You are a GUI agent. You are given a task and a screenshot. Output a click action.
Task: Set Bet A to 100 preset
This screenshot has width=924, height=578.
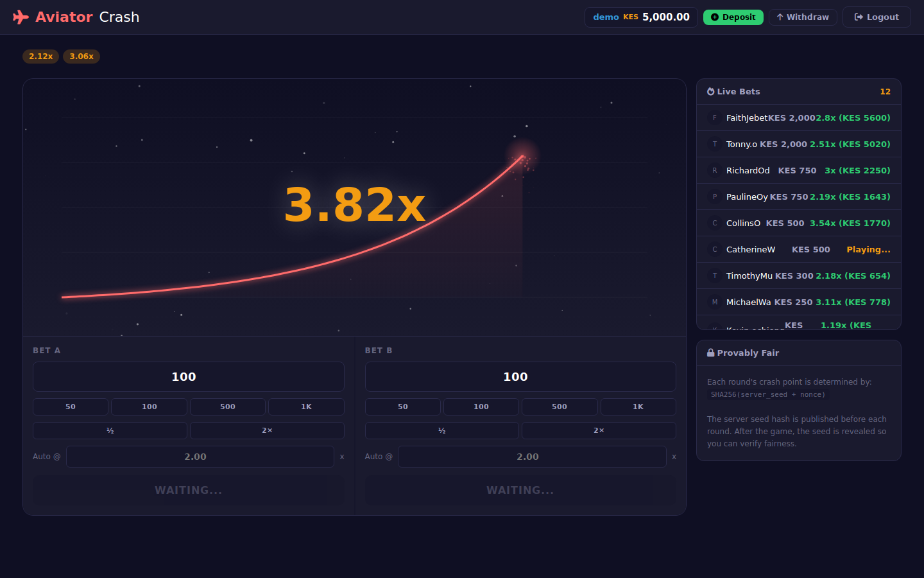coord(150,407)
